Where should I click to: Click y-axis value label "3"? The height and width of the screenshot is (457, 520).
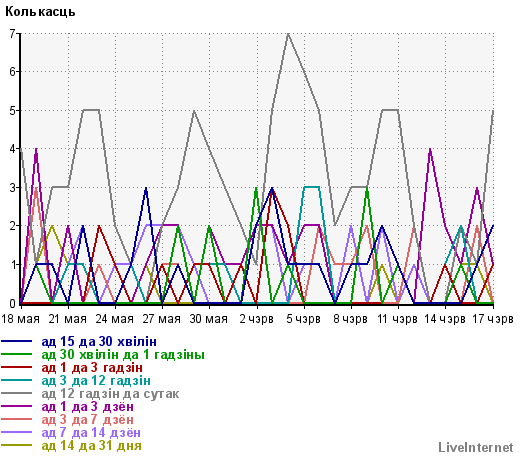pyautogui.click(x=13, y=188)
